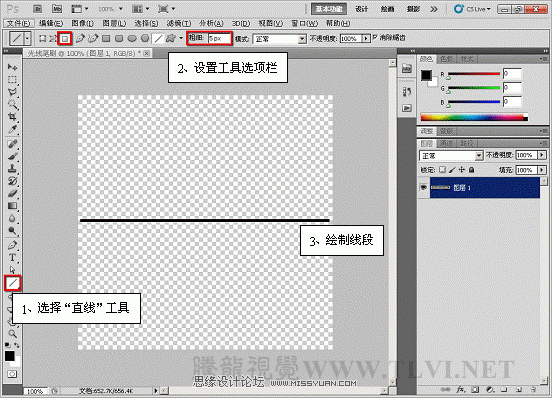Switch to the 绘画 workspace
The height and width of the screenshot is (398, 552).
[388, 9]
